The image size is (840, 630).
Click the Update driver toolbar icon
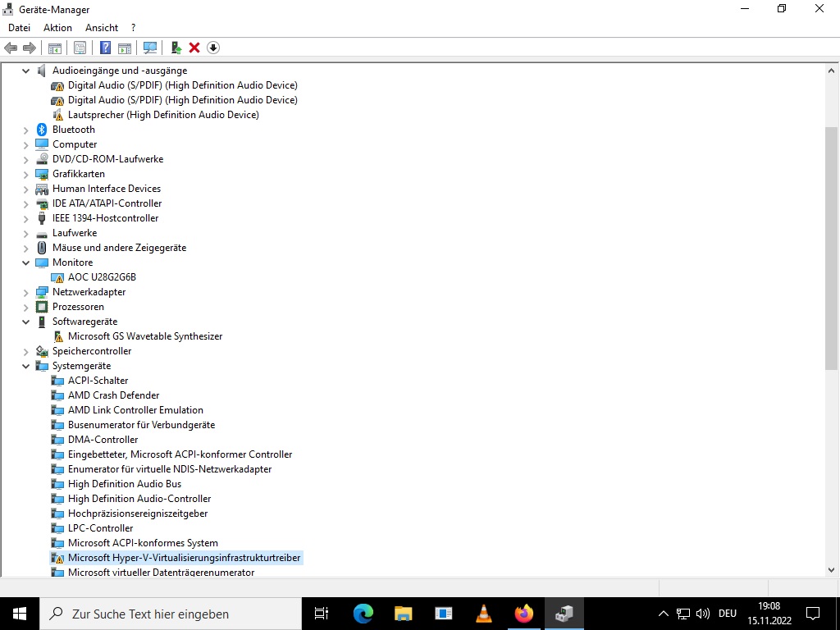(176, 48)
